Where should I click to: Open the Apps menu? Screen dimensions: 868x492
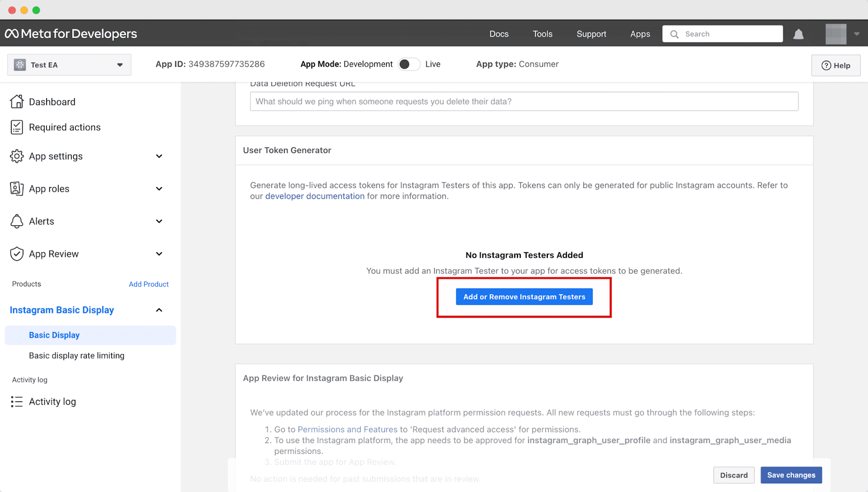[640, 34]
